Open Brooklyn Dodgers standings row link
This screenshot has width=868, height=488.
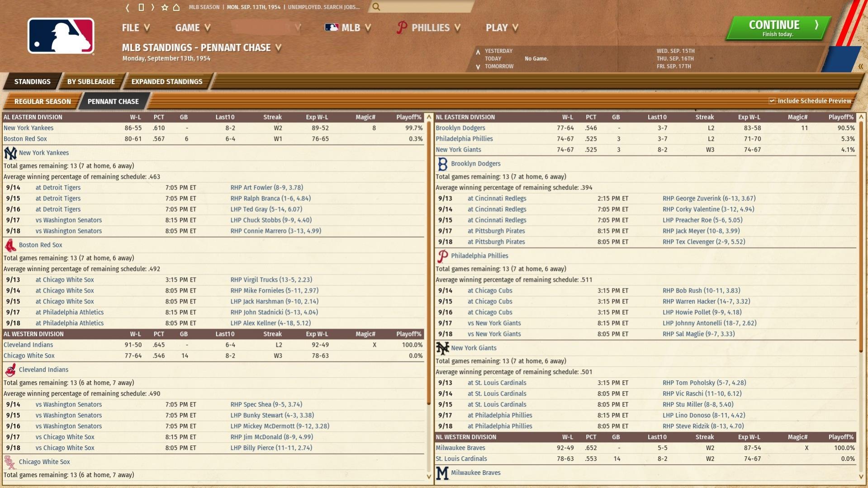click(460, 128)
